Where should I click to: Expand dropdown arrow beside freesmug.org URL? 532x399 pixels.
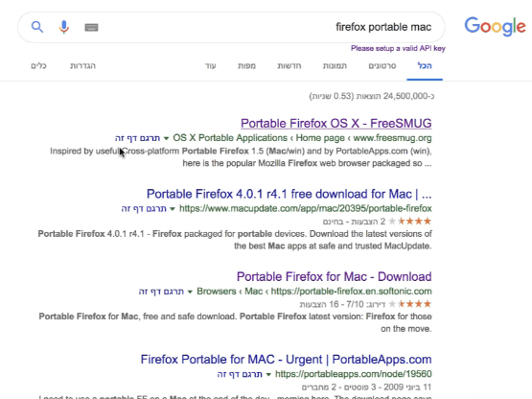(x=166, y=138)
